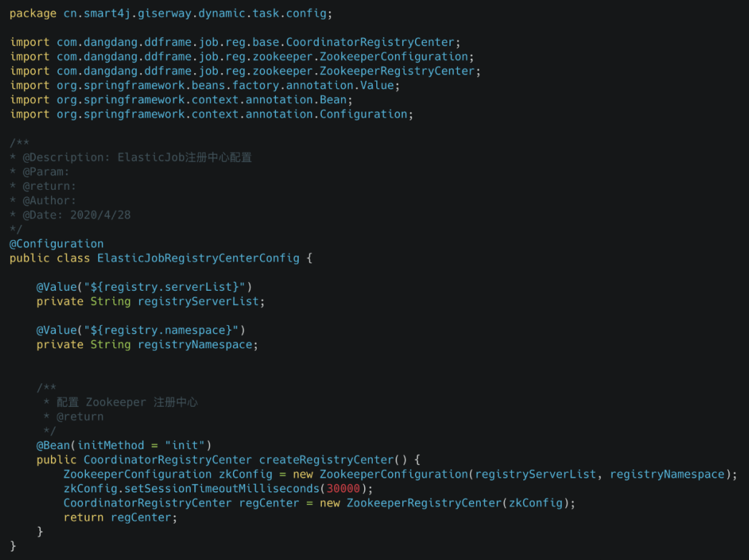
Task: Click the registryServerList field declaration
Action: tap(151, 301)
